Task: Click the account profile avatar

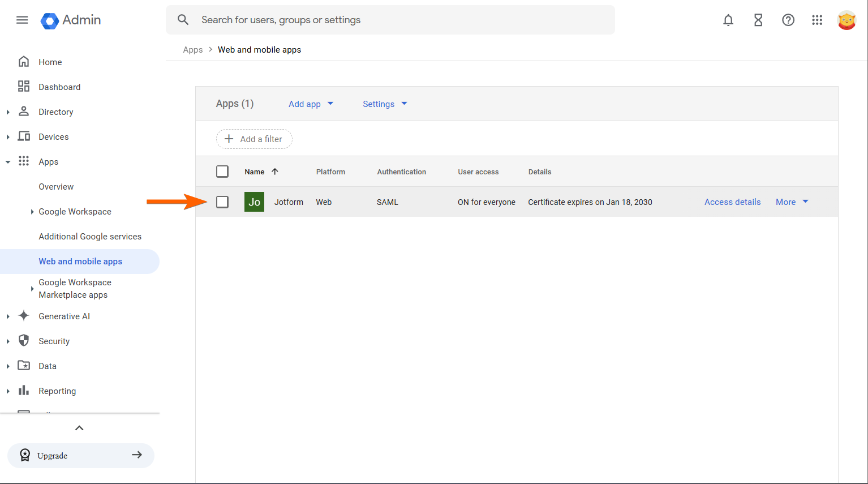Action: 846,20
